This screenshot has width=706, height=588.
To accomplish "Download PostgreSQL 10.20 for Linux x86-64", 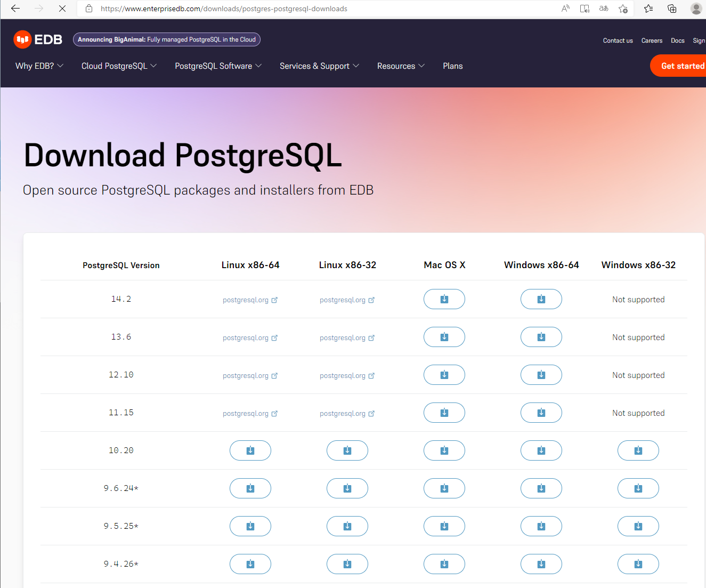I will [250, 450].
